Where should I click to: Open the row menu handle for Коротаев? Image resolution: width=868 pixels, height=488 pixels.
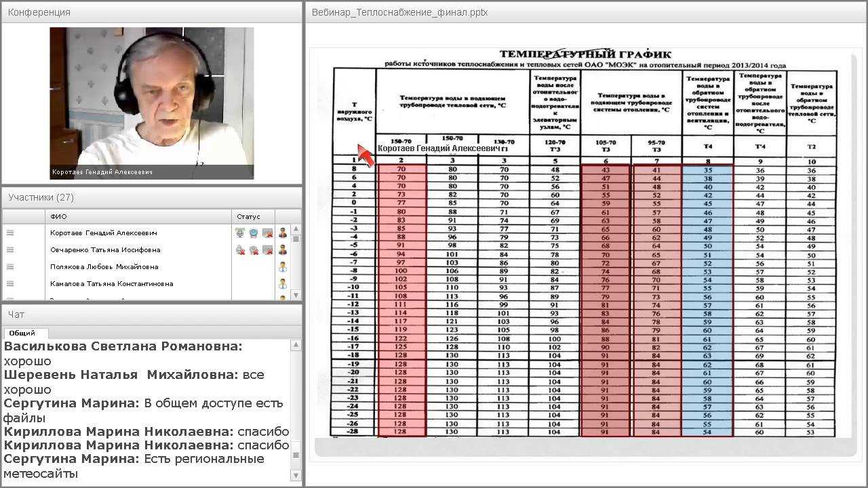click(x=10, y=233)
